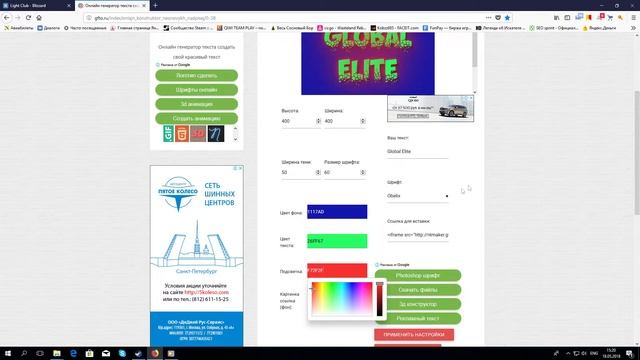Click the Firefox icon on taskbar
This screenshot has height=360, width=640.
tap(155, 353)
